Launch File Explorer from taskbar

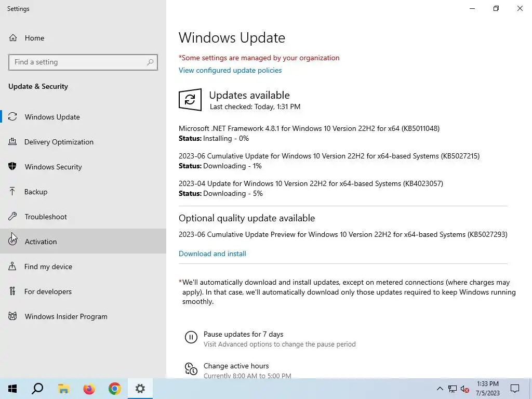pyautogui.click(x=63, y=389)
